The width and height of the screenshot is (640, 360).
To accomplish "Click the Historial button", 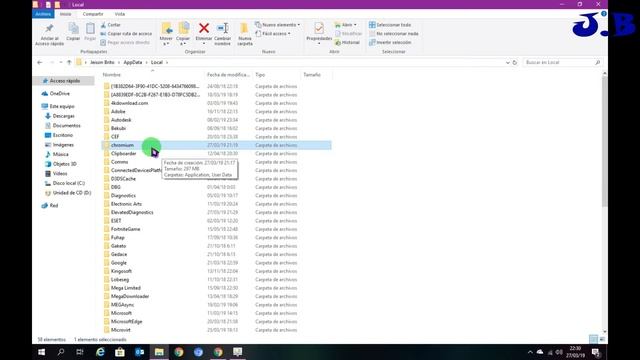I will [347, 42].
